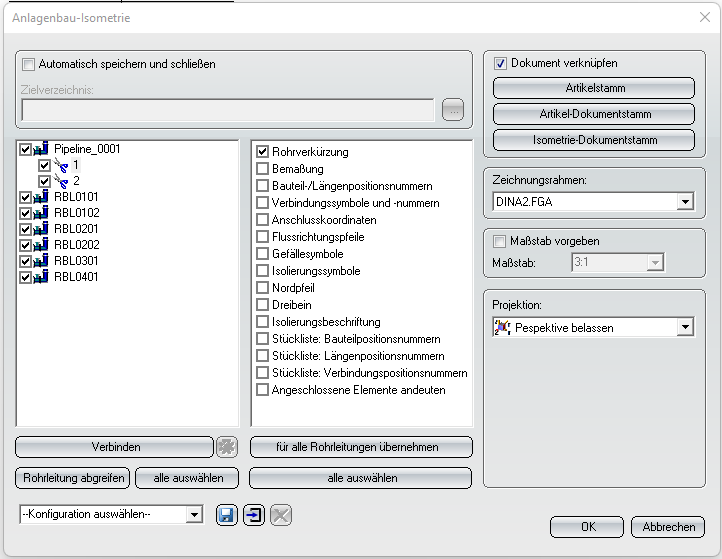Click the Isometrie-Dokumentstamm button
Image resolution: width=722 pixels, height=559 pixels.
(594, 140)
